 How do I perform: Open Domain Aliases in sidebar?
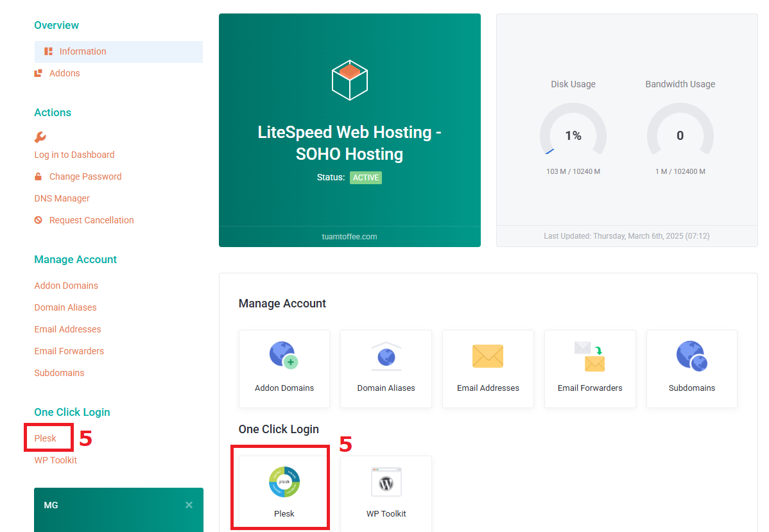65,307
